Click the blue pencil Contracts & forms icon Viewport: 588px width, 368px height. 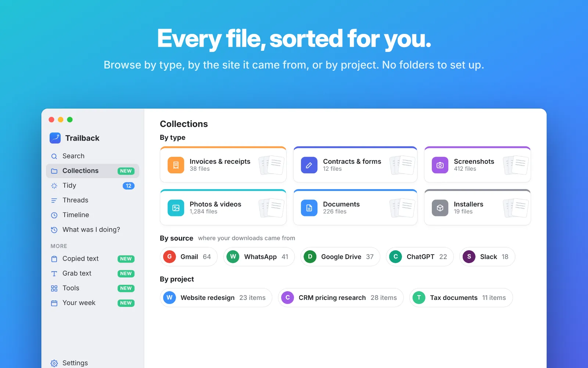(309, 165)
